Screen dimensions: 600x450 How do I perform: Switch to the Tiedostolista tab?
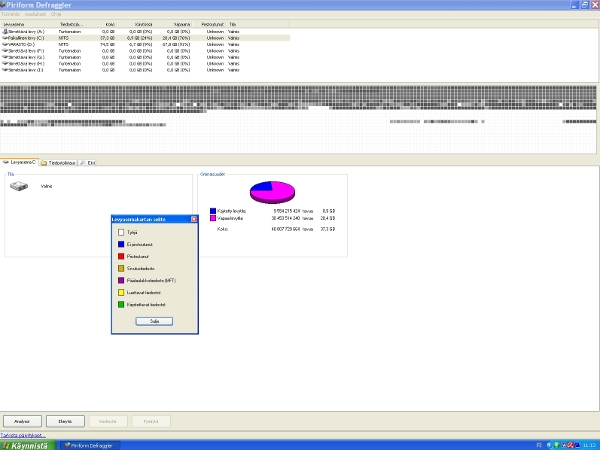pyautogui.click(x=59, y=163)
